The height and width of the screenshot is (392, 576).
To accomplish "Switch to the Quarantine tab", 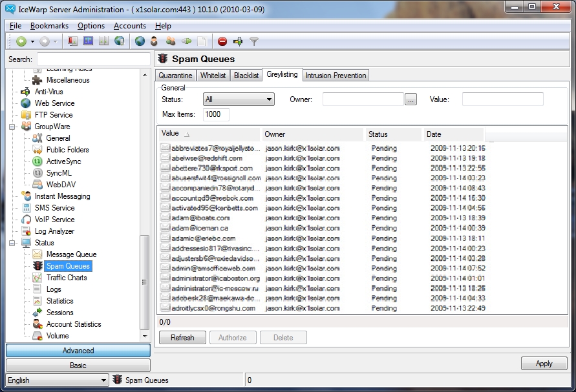I will 175,76.
